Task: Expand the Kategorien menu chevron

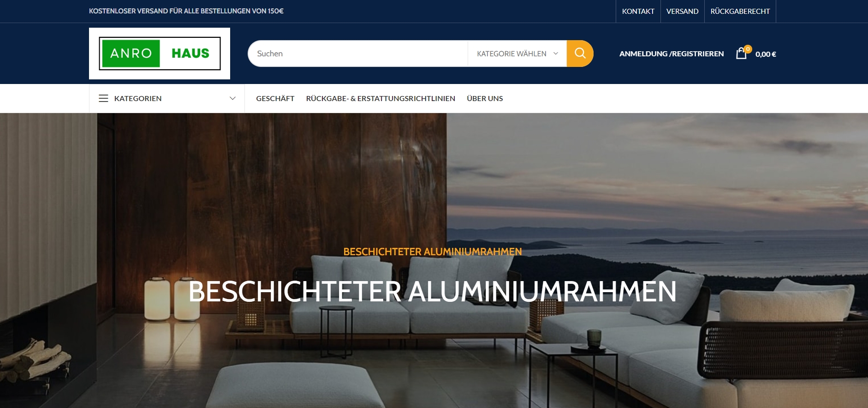Action: click(x=232, y=98)
